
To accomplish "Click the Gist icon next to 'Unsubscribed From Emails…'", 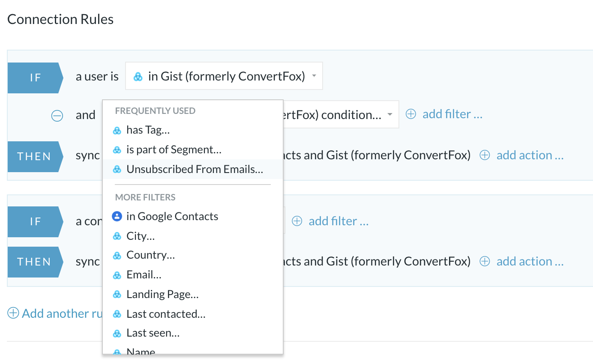I will tap(117, 170).
